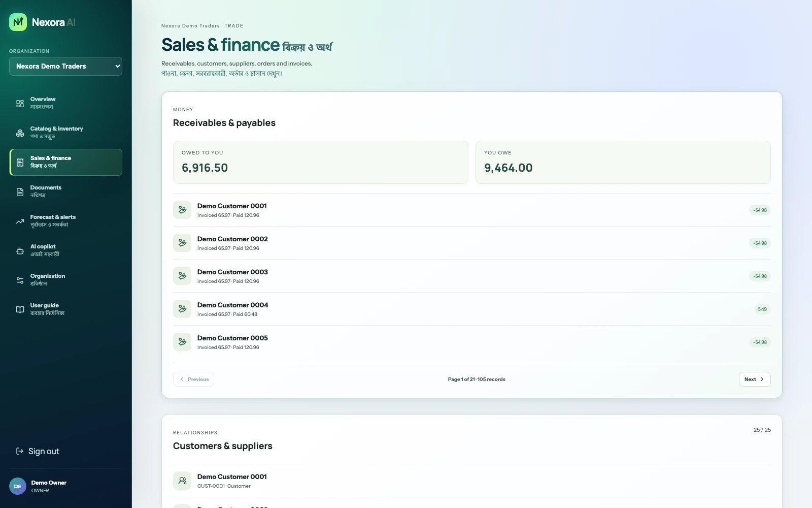Click the You owe 9,464.00 card
This screenshot has height=508, width=812.
[x=623, y=162]
